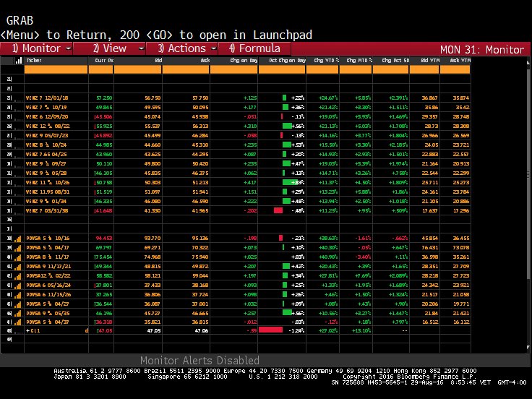Open the 4) Formula menu
Viewport: 532px width, 399px height.
[255, 48]
